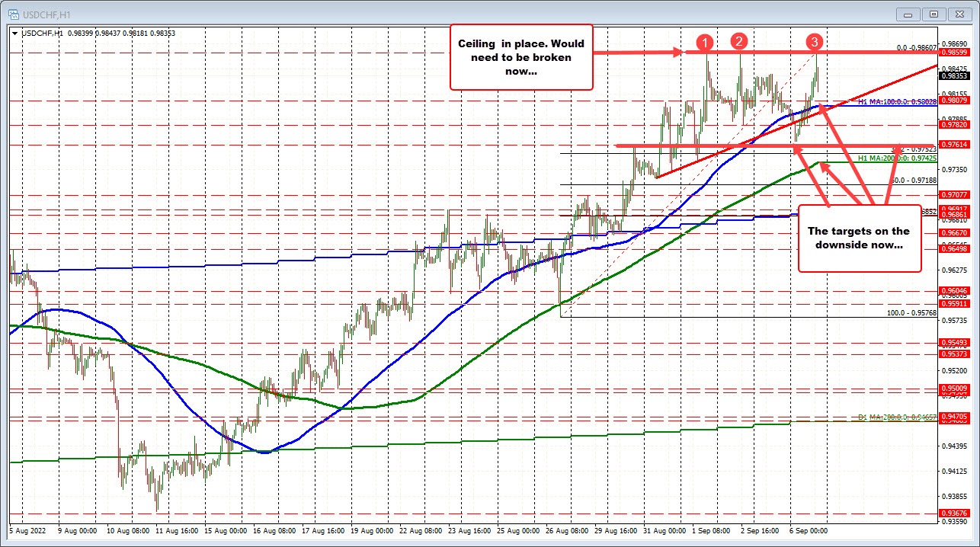Expand the OHLC quote dropdown arrow
980x547 pixels.
click(x=14, y=33)
